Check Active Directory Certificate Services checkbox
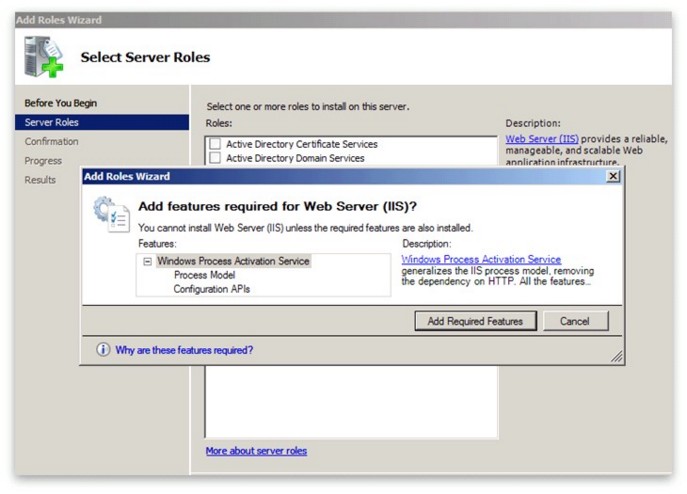The width and height of the screenshot is (687, 494). pyautogui.click(x=215, y=144)
